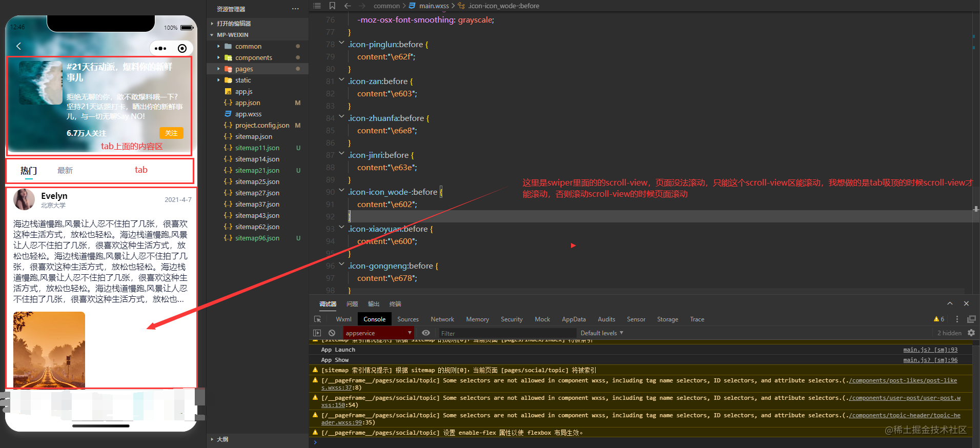980x448 pixels.
Task: Open the Default levels dropdown
Action: point(602,333)
